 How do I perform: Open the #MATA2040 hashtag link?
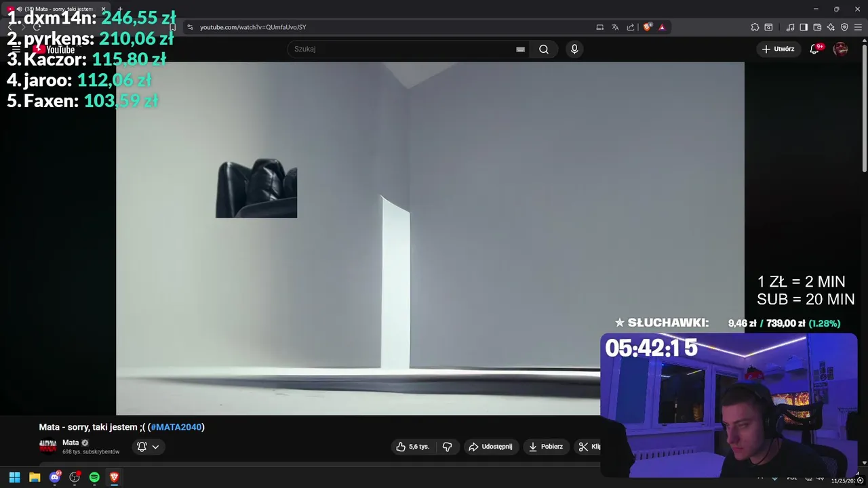tap(176, 427)
